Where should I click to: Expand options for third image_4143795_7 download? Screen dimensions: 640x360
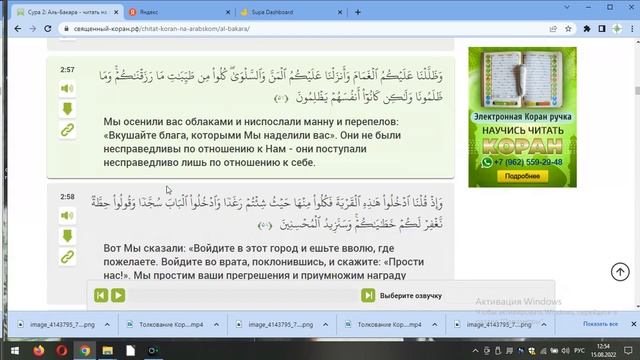tap(544, 324)
